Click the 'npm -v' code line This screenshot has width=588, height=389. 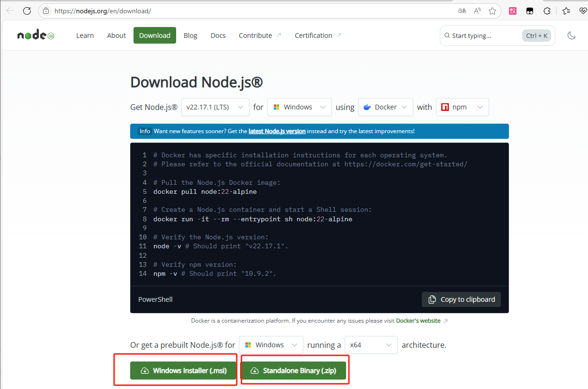(214, 274)
